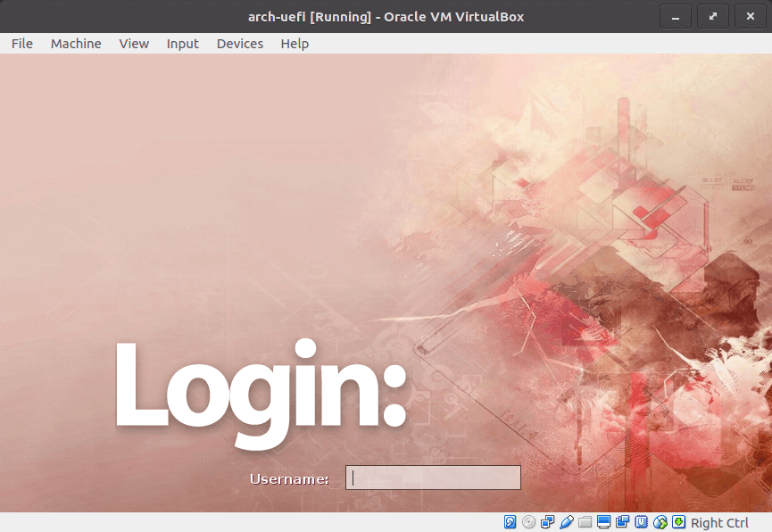Click the recording indicator icon in status bar
This screenshot has width=772, height=532.
click(x=623, y=522)
